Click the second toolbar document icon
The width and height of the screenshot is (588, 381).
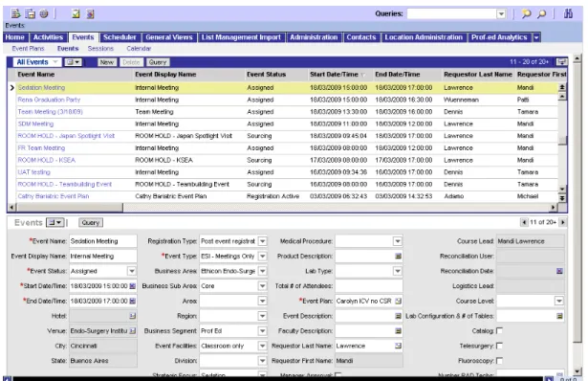pos(30,14)
